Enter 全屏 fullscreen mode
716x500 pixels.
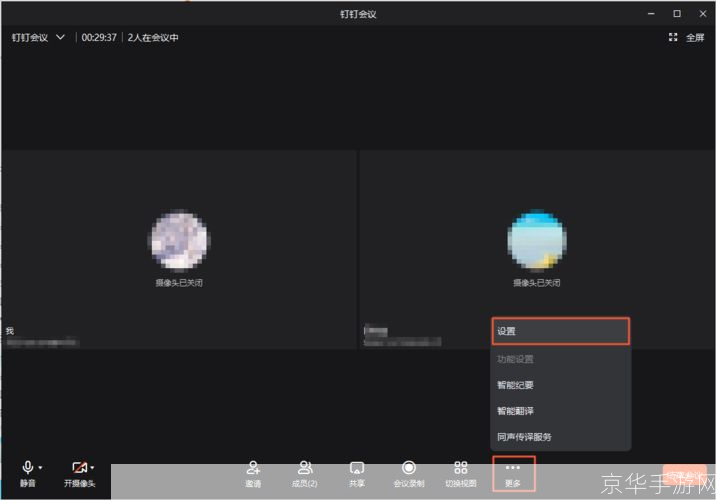click(x=686, y=37)
